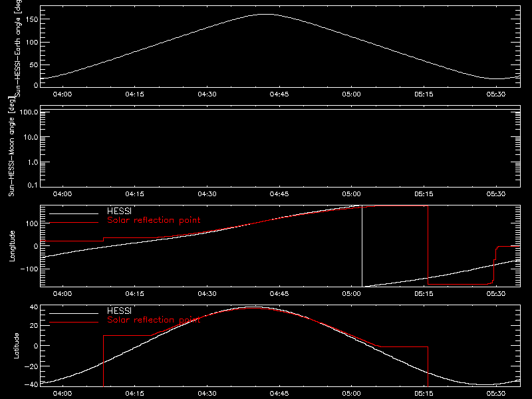Select HESSI legend text in Longitude panel

[119, 211]
